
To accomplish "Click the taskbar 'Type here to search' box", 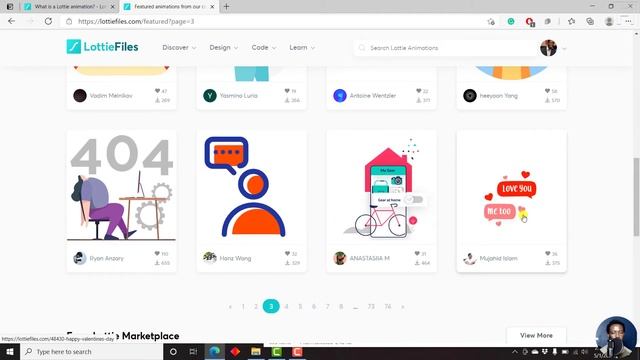I will [91, 352].
